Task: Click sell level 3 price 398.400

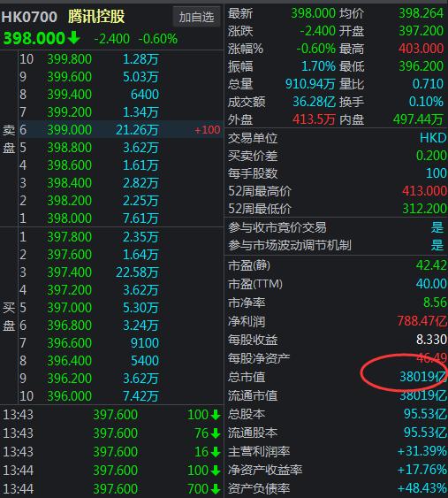Action: (70, 182)
